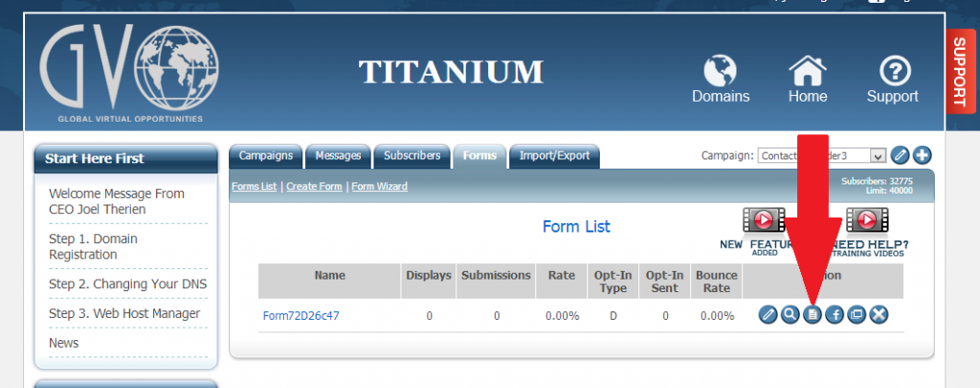Click the magnifier preview icon for form
Image resolution: width=980 pixels, height=388 pixels.
(790, 315)
